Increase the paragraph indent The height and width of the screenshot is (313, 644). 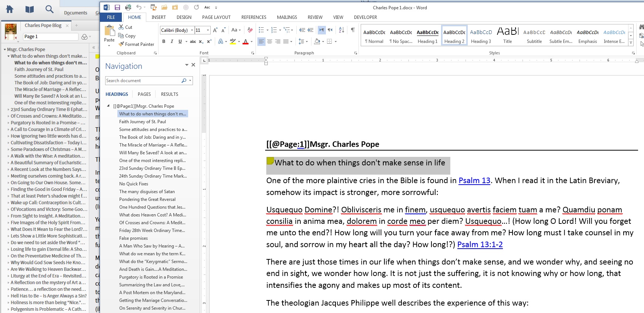point(310,30)
